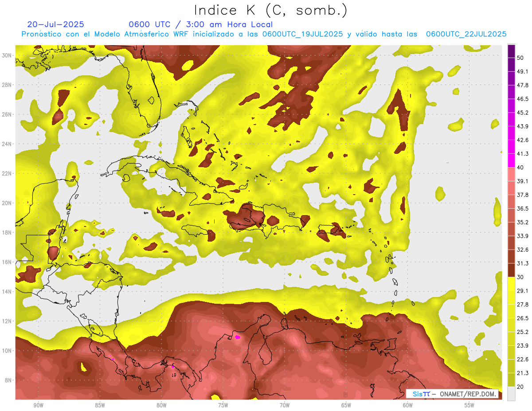
Task: Click the colorbar value 22.6
Action: [522, 360]
